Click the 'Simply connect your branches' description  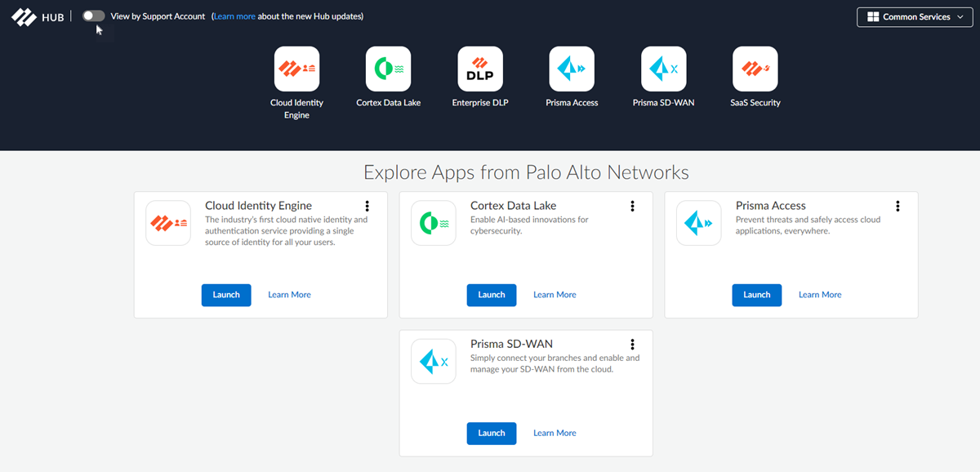[555, 363]
